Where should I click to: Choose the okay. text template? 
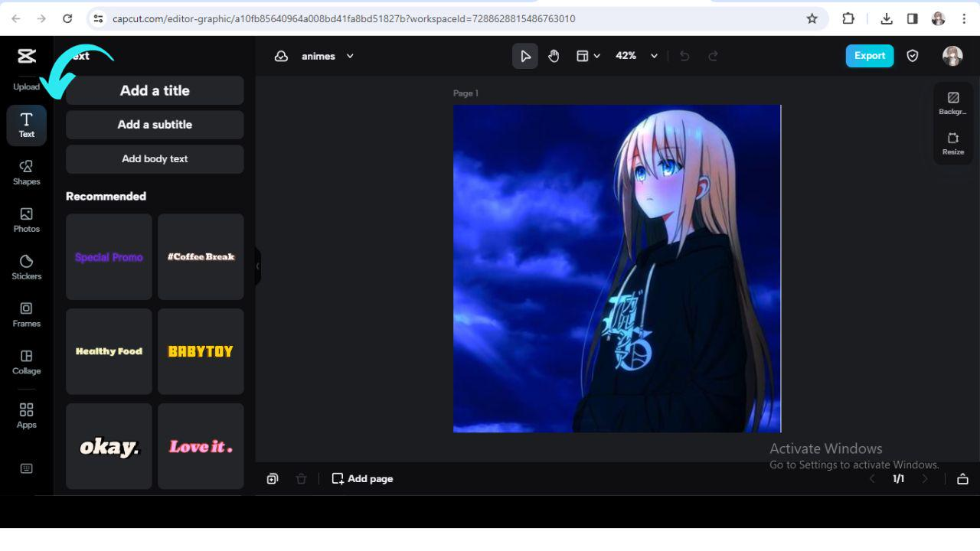109,447
